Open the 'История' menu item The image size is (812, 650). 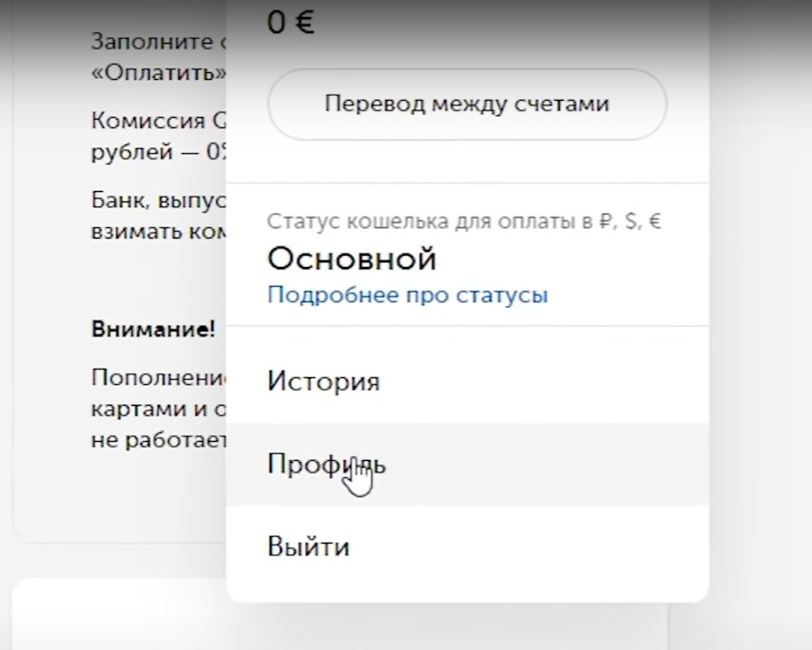click(x=467, y=381)
